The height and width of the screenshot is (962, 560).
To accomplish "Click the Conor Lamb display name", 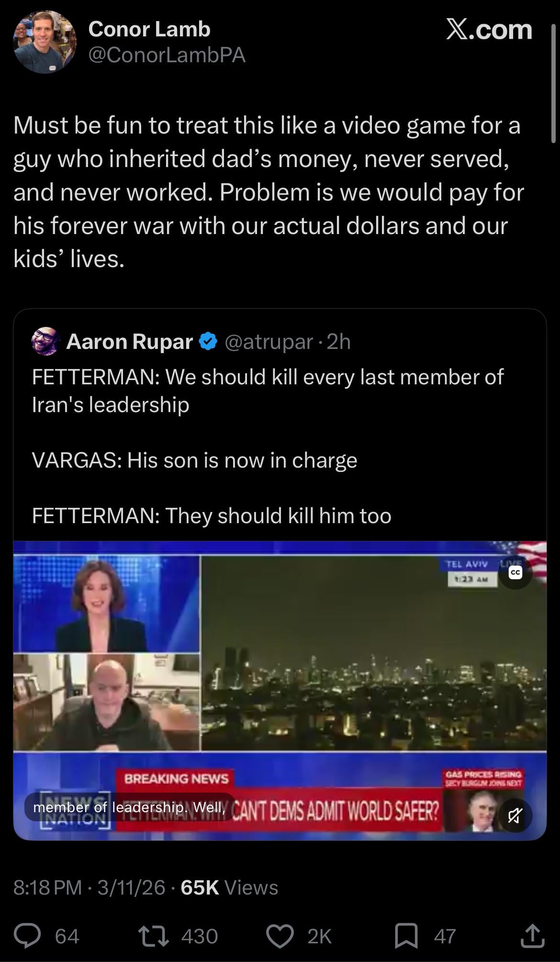I will click(x=149, y=29).
